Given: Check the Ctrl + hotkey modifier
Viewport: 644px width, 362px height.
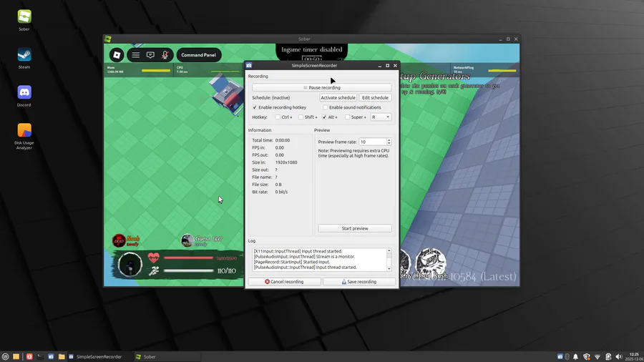Looking at the screenshot, I should 278,117.
